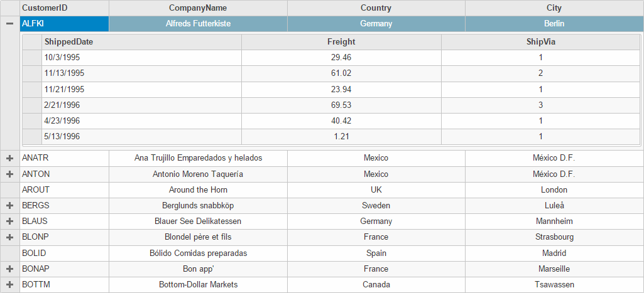Sort by CustomerID column header
The image size is (644, 293).
coord(64,8)
